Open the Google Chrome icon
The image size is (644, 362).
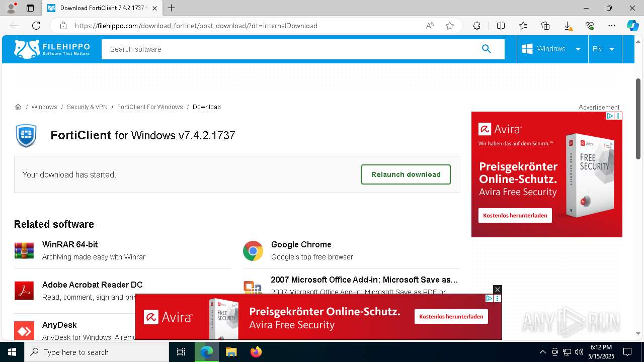point(253,250)
